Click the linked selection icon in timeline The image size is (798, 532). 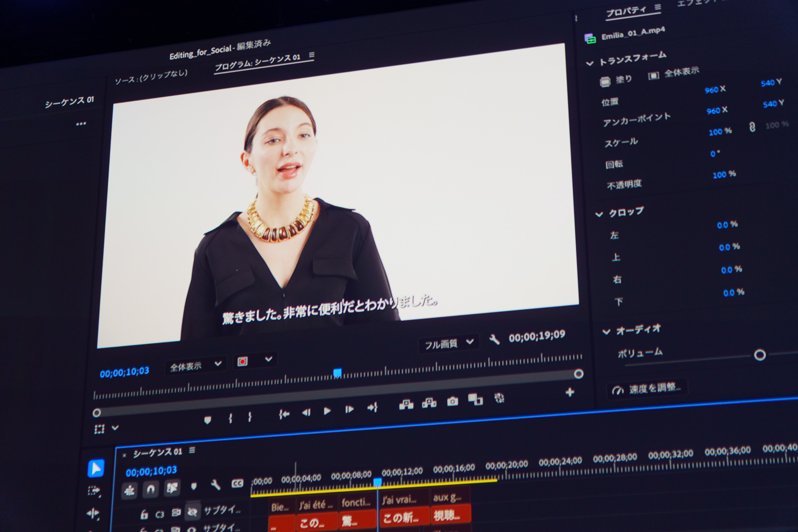pyautogui.click(x=129, y=489)
